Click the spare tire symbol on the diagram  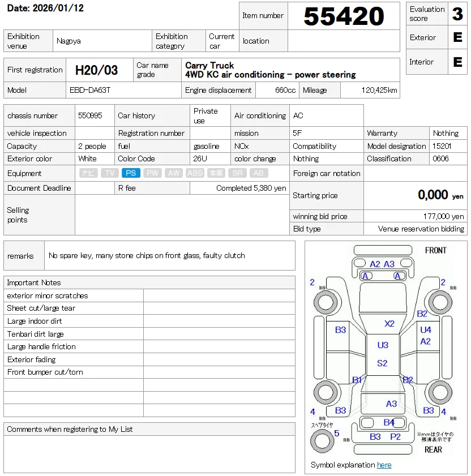coord(323,440)
